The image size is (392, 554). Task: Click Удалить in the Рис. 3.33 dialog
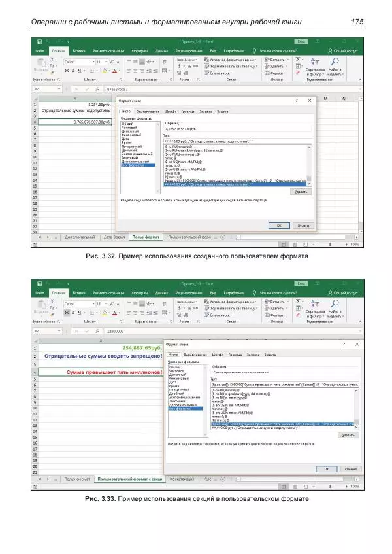(348, 435)
